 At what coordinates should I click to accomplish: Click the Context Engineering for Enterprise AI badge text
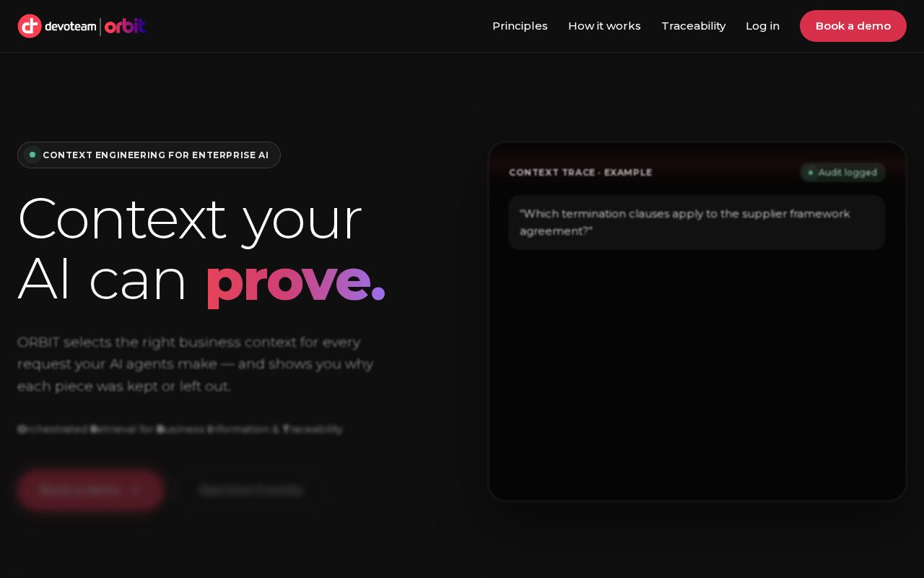coord(156,155)
